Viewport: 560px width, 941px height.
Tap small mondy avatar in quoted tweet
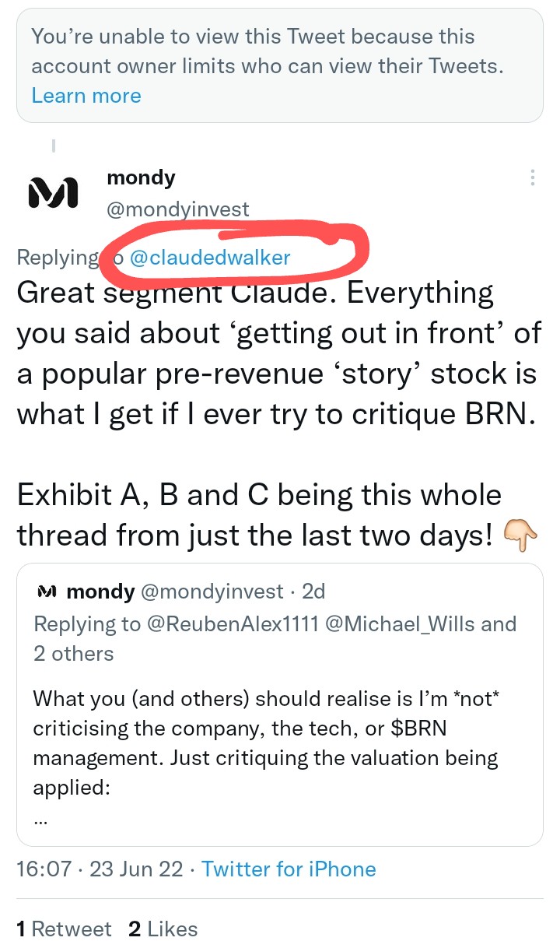pos(47,592)
